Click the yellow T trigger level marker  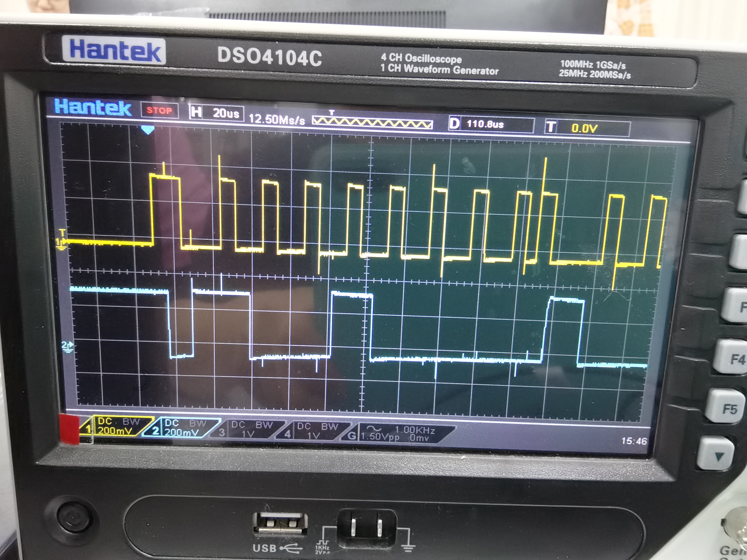coord(62,233)
